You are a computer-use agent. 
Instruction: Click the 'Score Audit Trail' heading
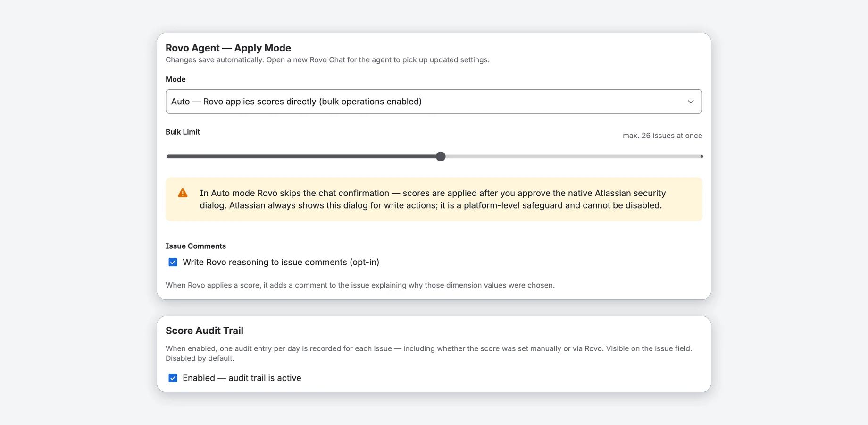point(204,331)
